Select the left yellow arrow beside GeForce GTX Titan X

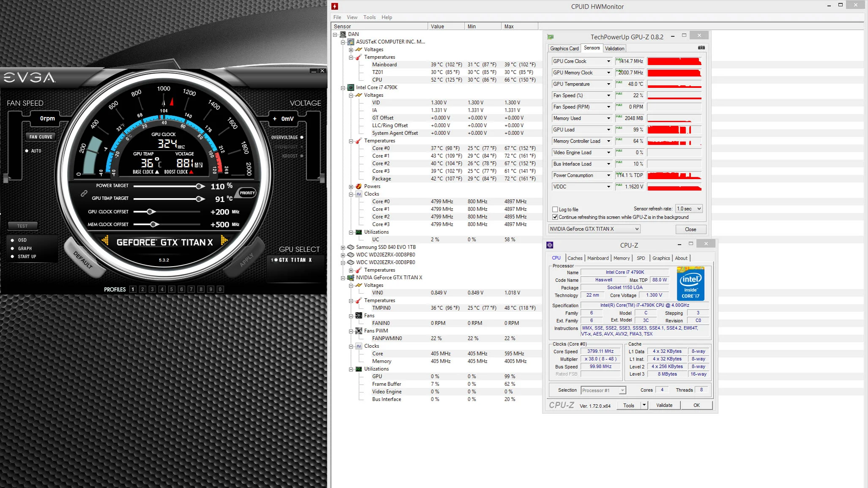click(105, 241)
